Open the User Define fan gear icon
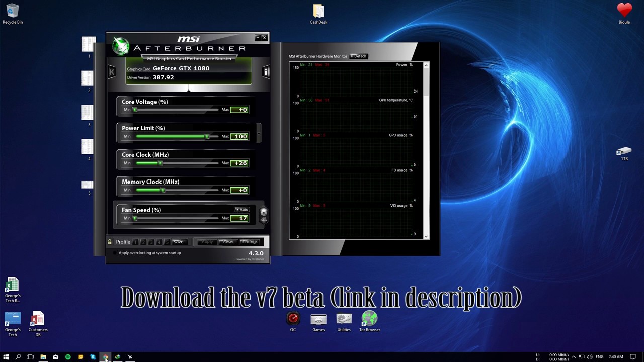The height and width of the screenshot is (362, 644). pos(263,215)
